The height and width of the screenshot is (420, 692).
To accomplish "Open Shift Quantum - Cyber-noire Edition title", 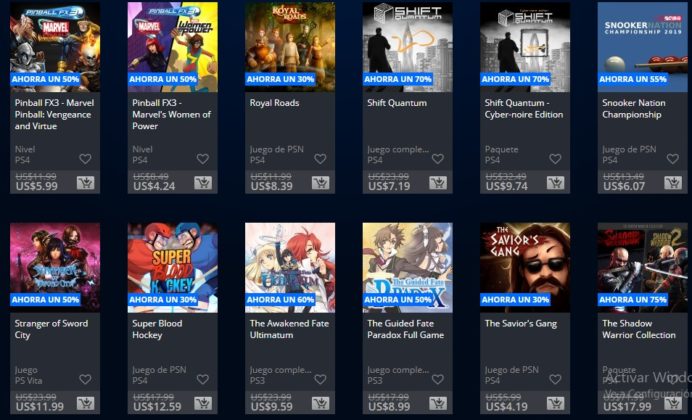I will click(524, 109).
